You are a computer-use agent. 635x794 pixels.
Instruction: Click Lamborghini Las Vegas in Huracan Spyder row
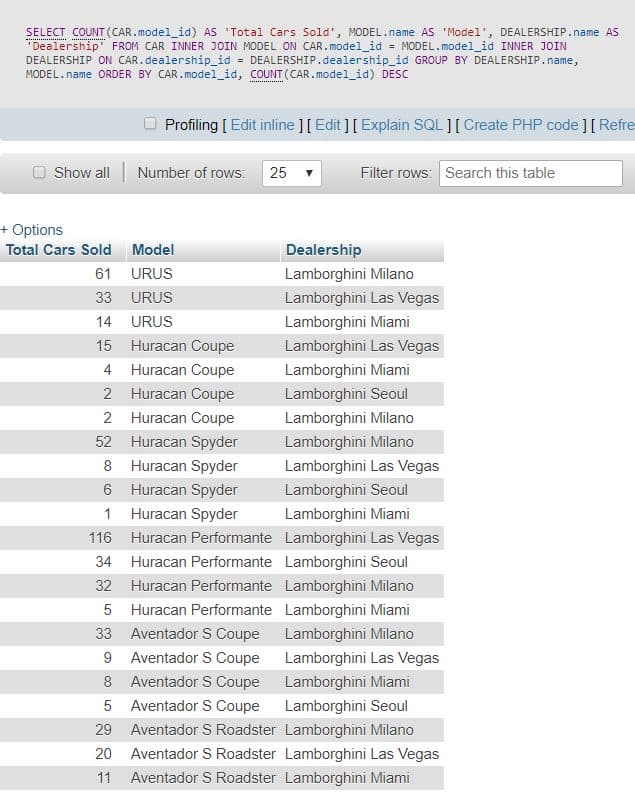[362, 466]
